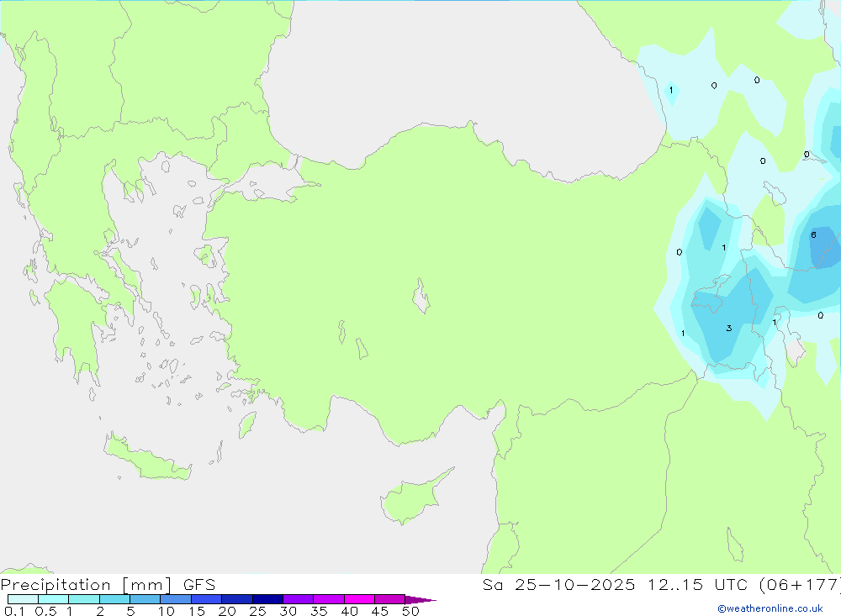The height and width of the screenshot is (616, 841).
Task: Click the over-50 mm arrow tip of legend
Action: coord(420,599)
